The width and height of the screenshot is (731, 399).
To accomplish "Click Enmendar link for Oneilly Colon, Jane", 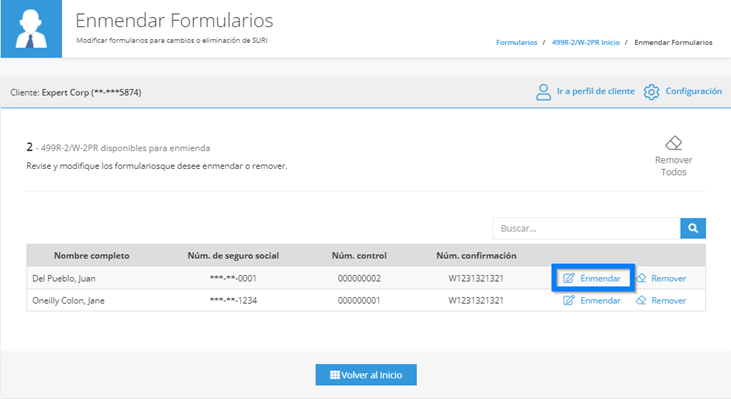I will tap(600, 301).
